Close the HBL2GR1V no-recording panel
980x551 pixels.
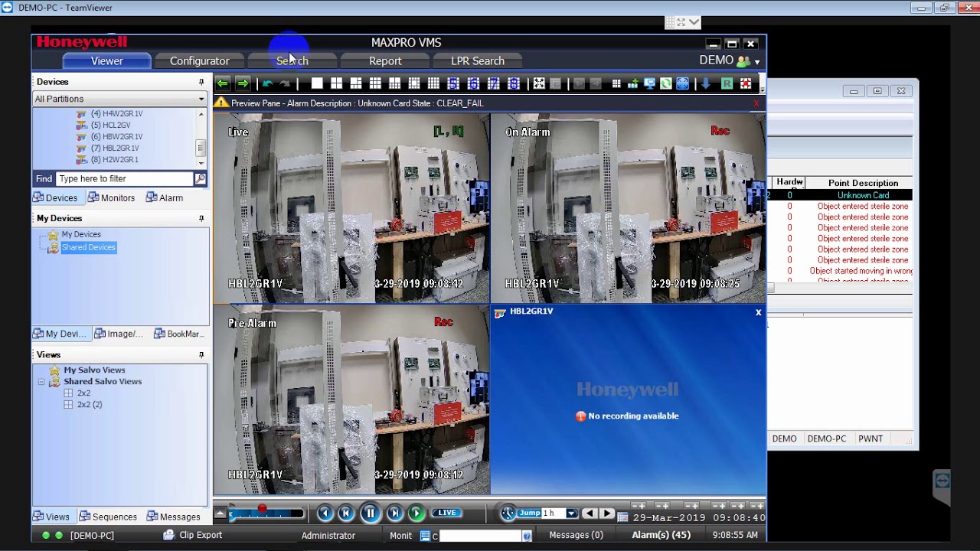click(758, 312)
